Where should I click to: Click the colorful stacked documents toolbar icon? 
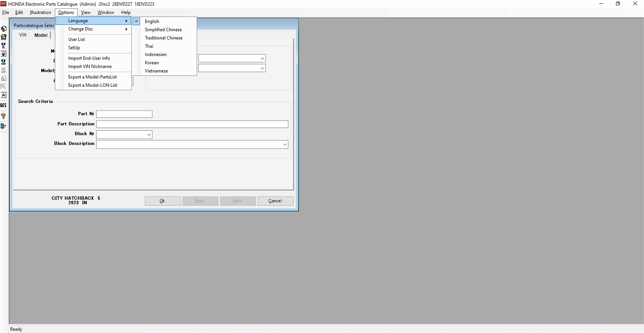point(3,29)
